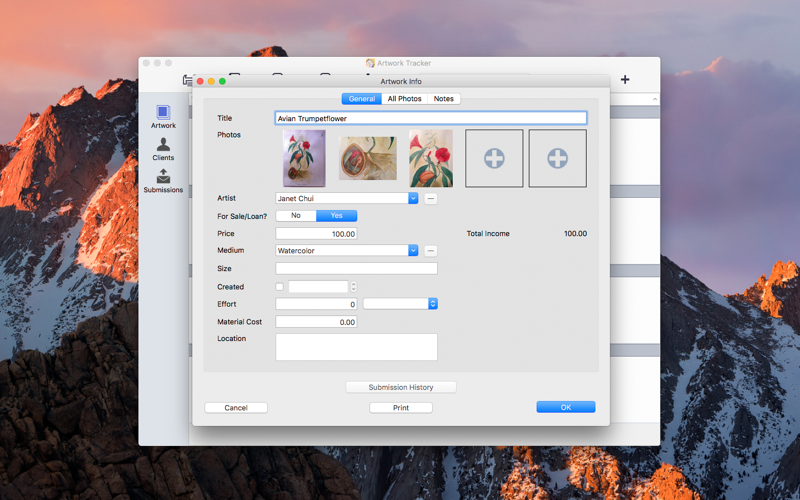Click the Location text area
The image size is (800, 500).
(357, 347)
